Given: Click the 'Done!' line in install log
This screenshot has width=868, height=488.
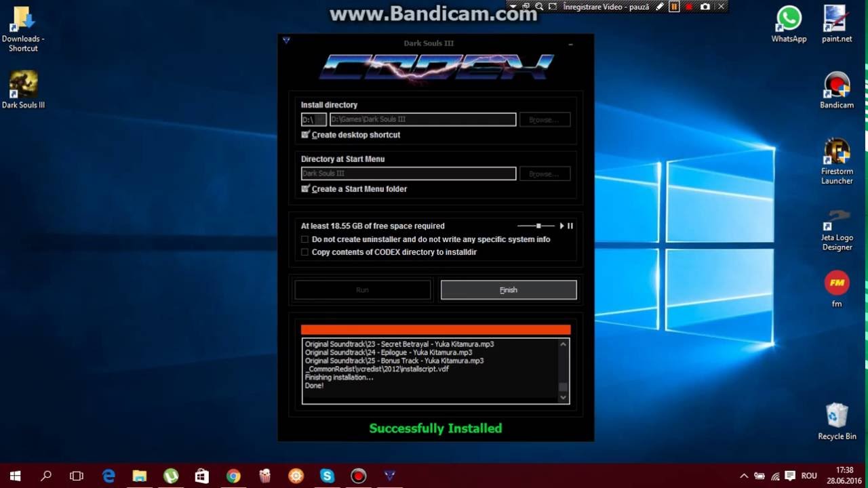Looking at the screenshot, I should click(314, 386).
